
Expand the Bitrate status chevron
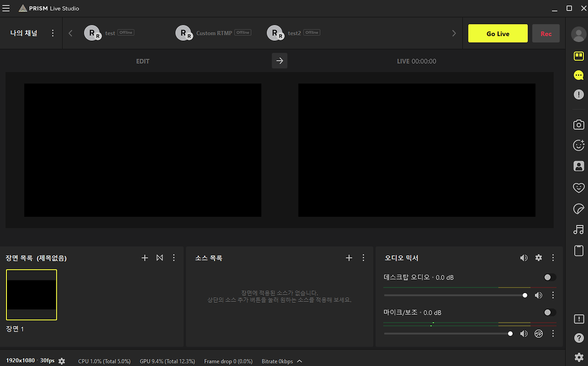tap(300, 361)
